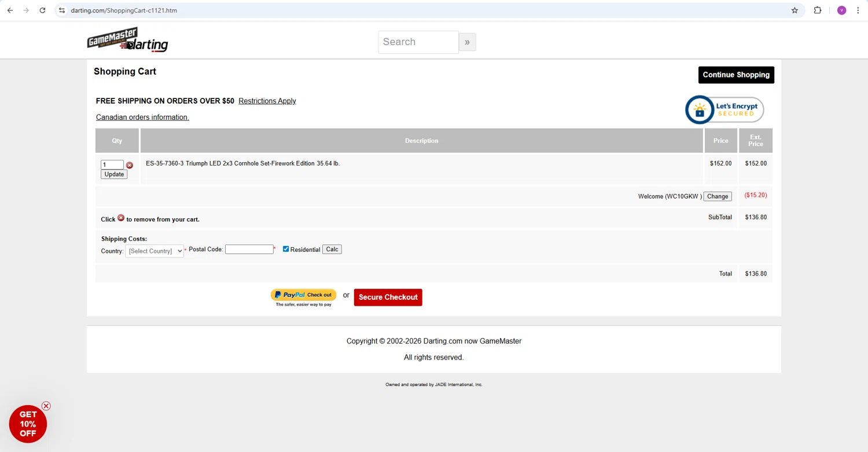Open the Get 10% Off offer badge

(x=28, y=424)
